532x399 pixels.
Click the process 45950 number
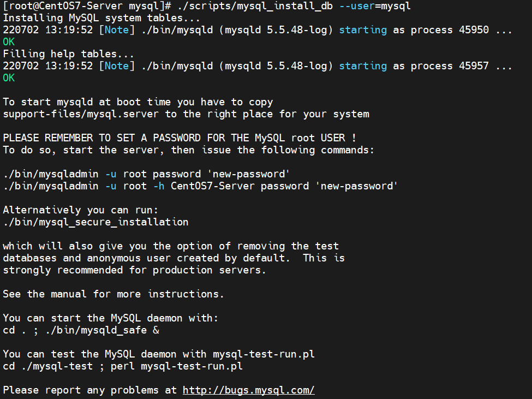pos(474,30)
